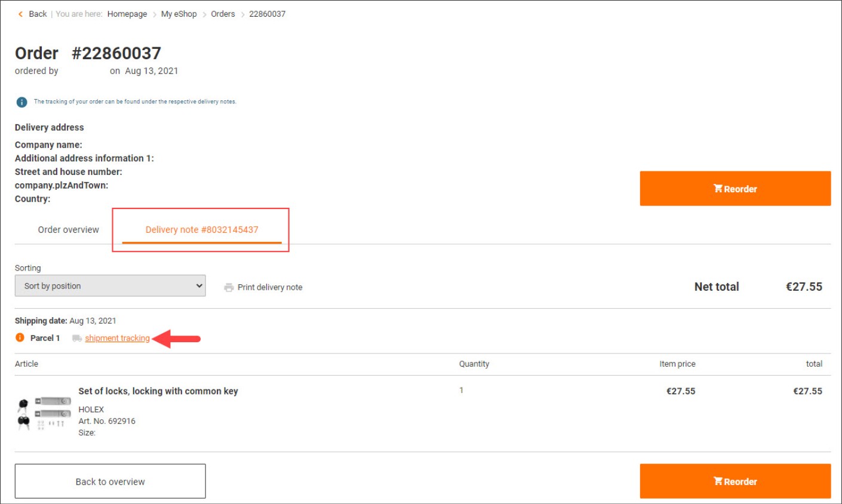Open the shipment tracking link
This screenshot has width=842, height=504.
point(117,338)
